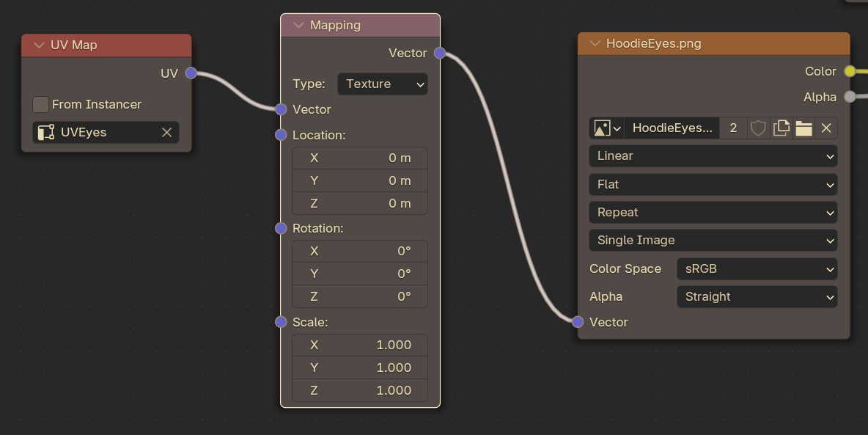Click the image browse icon in HoodieEyes node
Image resolution: width=868 pixels, height=435 pixels.
[x=607, y=128]
